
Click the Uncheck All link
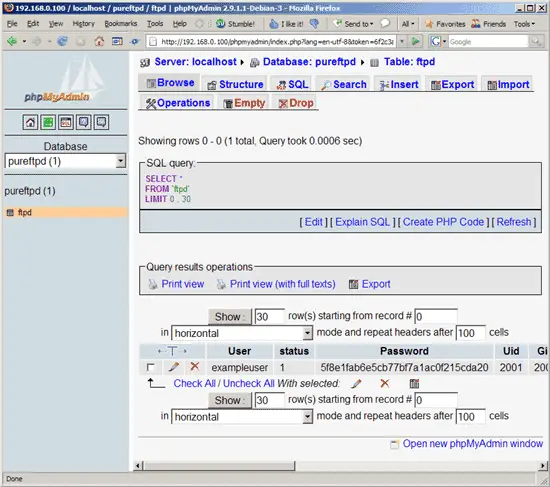click(249, 383)
